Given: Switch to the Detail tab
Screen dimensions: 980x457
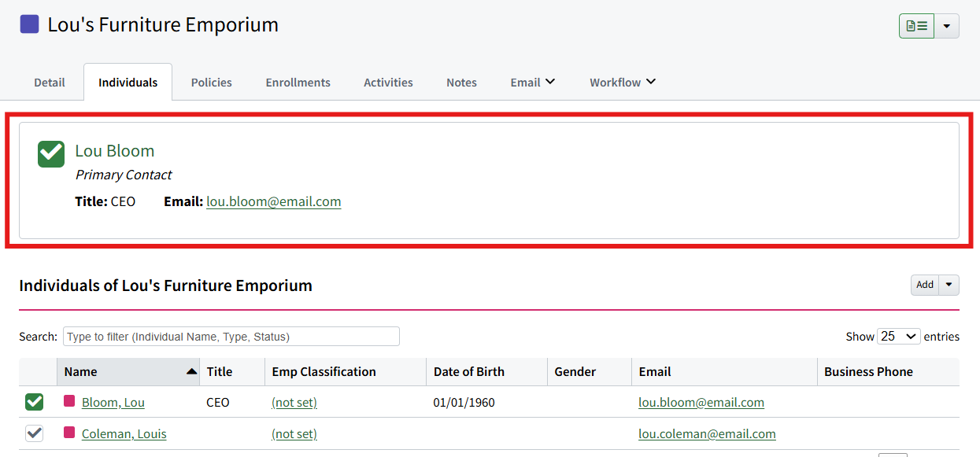Looking at the screenshot, I should pyautogui.click(x=50, y=83).
